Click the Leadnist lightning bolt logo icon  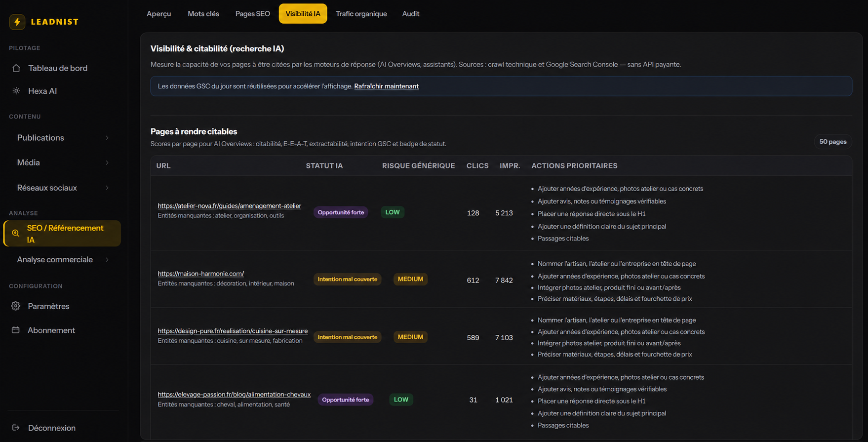tap(17, 22)
